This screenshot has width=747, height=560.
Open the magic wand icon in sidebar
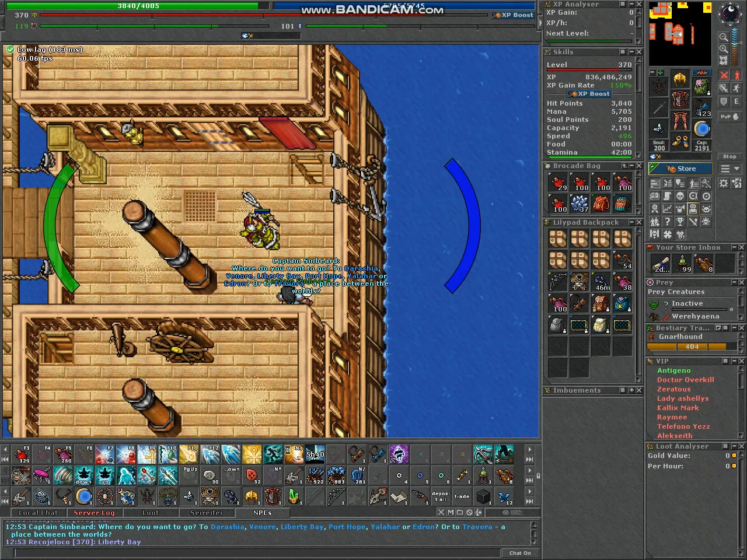point(706,183)
